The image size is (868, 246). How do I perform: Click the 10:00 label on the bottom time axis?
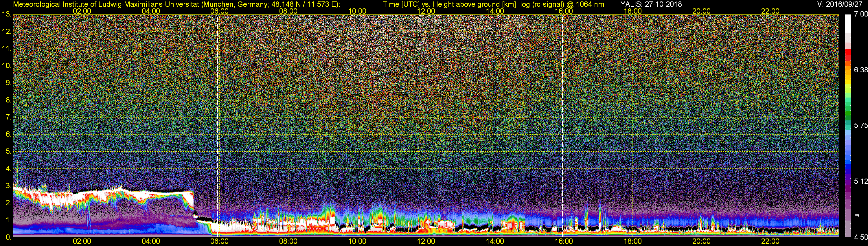point(357,241)
